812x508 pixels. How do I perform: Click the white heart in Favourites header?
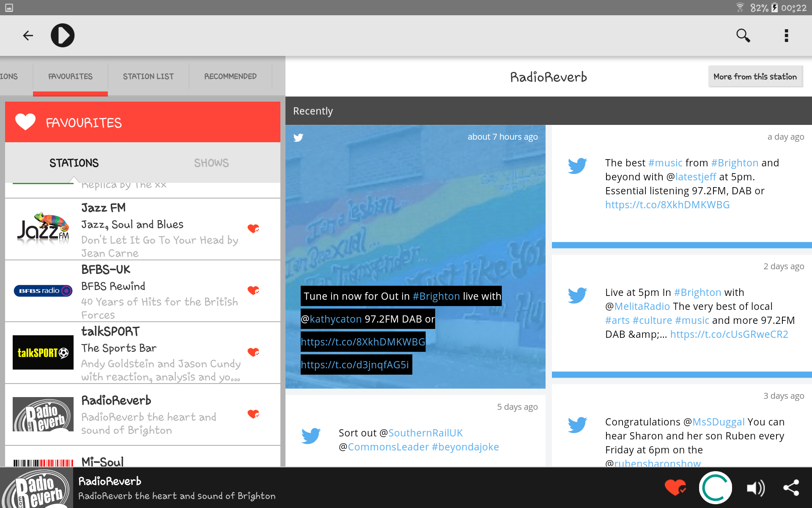click(25, 122)
